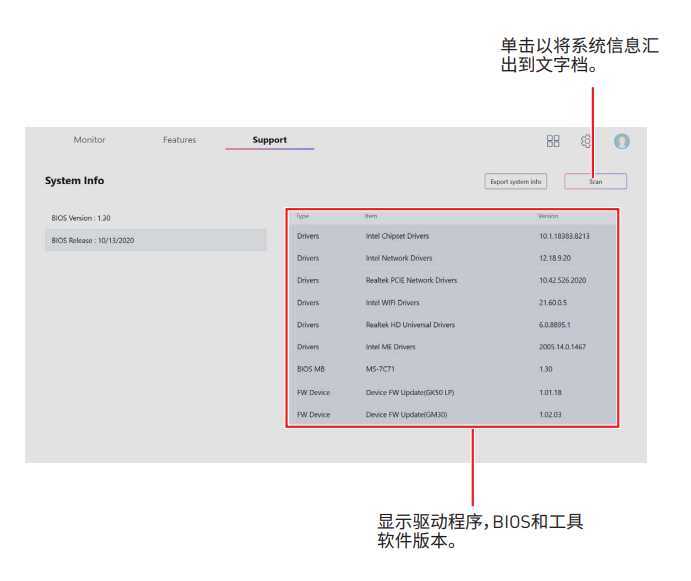Switch to the Features tab

point(179,140)
